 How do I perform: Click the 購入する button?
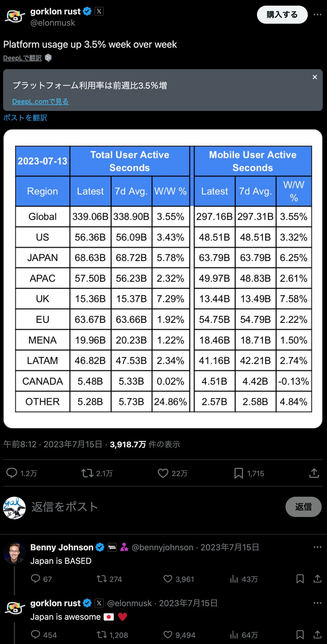(282, 15)
